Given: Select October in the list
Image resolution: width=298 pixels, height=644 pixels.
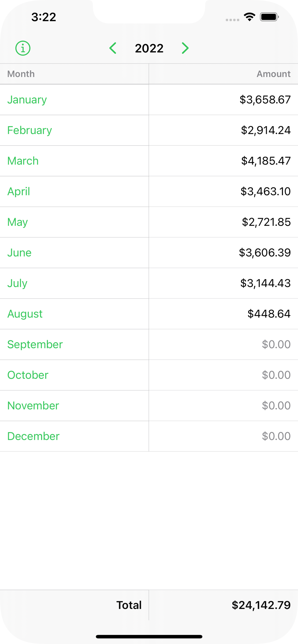Looking at the screenshot, I should pyautogui.click(x=28, y=375).
